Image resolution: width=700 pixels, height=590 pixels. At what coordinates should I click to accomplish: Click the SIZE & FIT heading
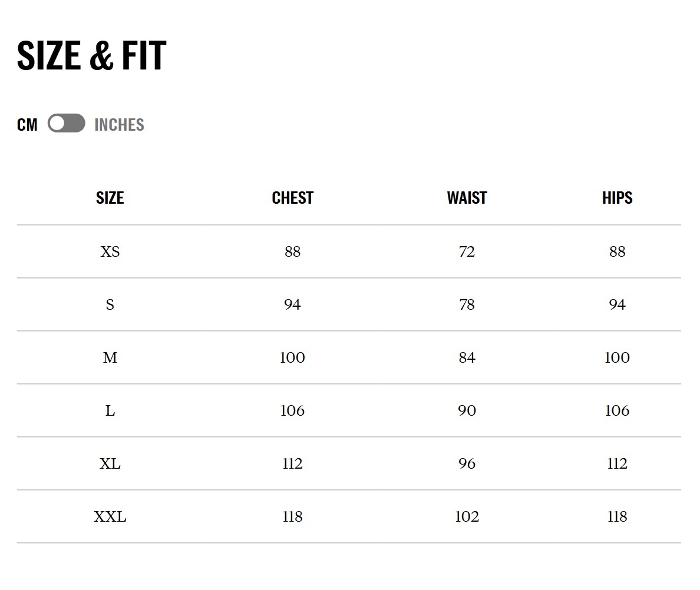[92, 56]
